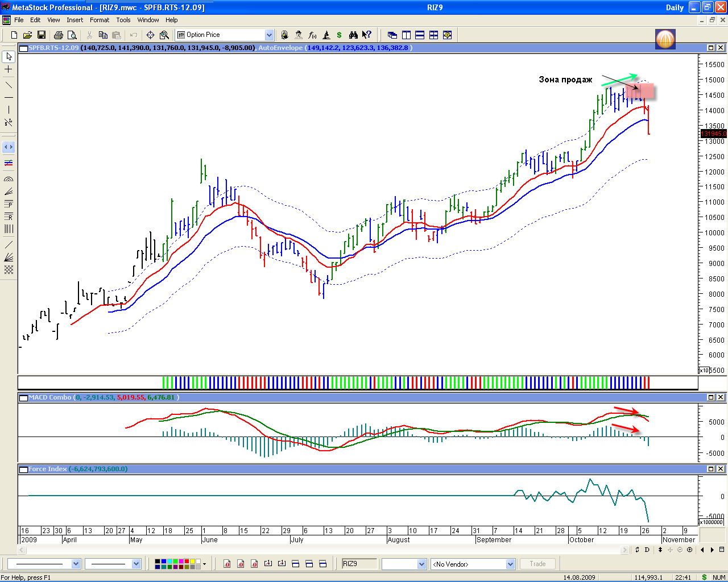
Task: Save the chart with the floppy icon
Action: click(x=41, y=35)
